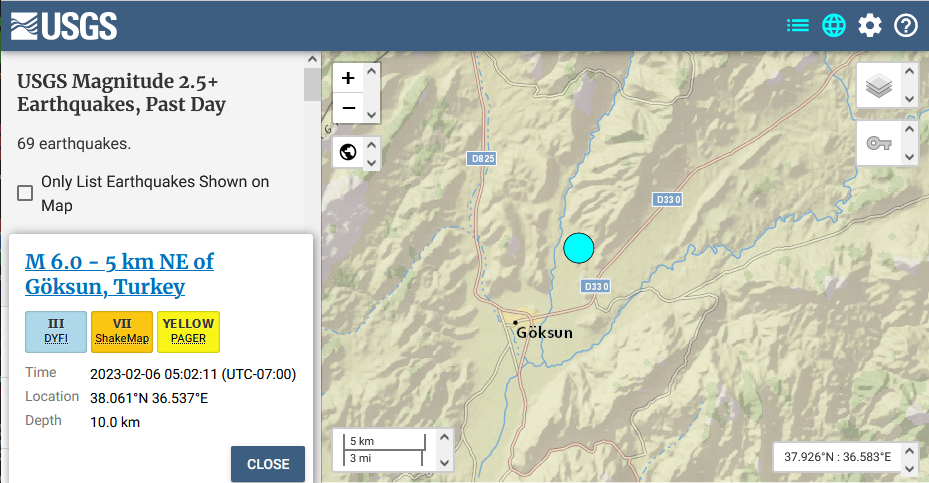Click down arrow beside scale bar
This screenshot has width=929, height=483.
click(444, 463)
